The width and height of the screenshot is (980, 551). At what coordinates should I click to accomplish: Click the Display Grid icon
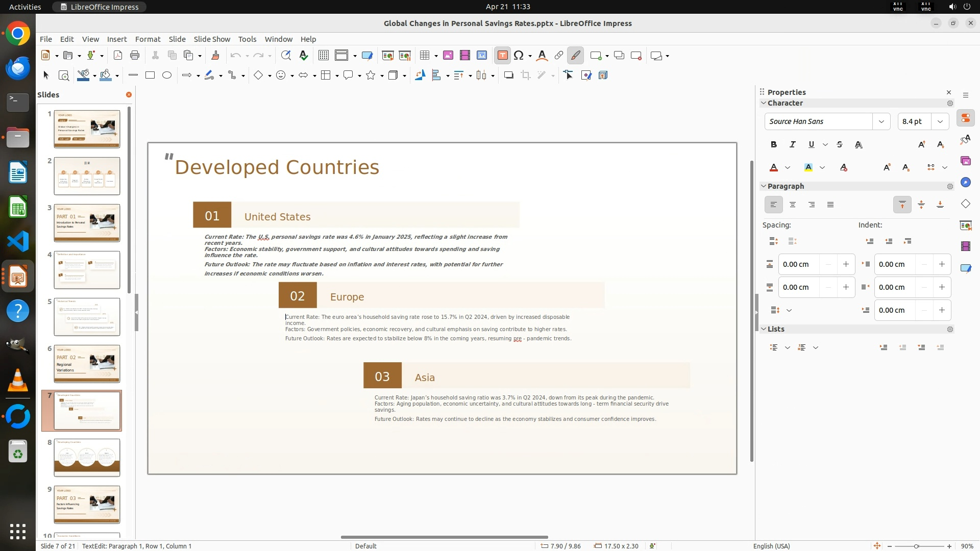[x=323, y=56]
